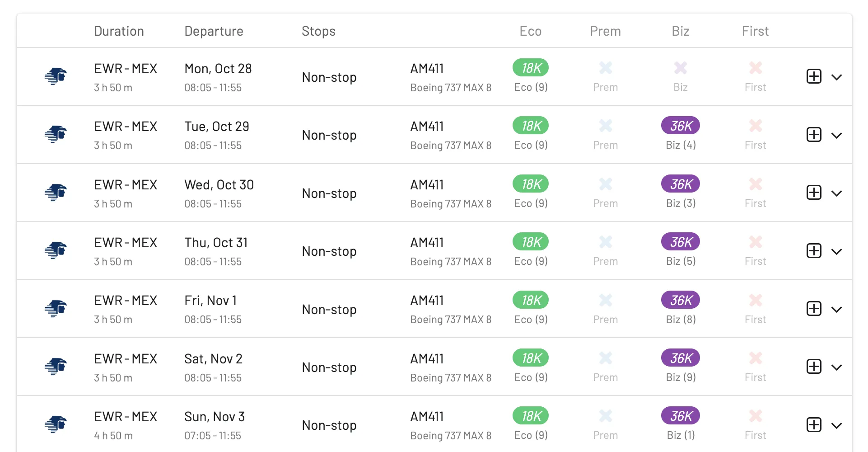Expand the Sun, Nov 3 flight details chevron

point(836,426)
